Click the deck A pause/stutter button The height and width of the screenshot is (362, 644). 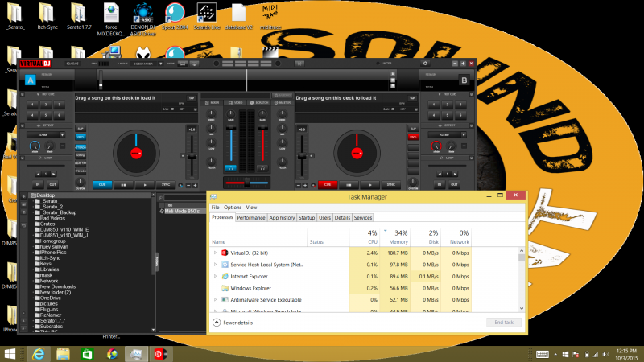(123, 185)
